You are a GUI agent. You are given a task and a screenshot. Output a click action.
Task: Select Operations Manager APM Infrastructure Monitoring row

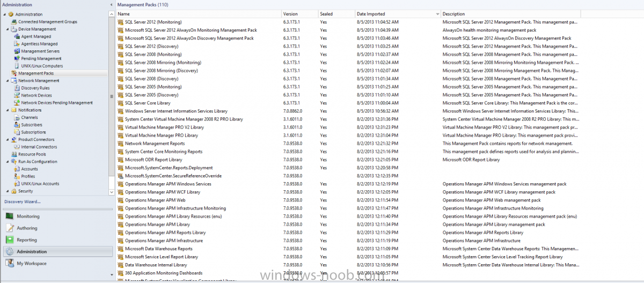coord(348,208)
